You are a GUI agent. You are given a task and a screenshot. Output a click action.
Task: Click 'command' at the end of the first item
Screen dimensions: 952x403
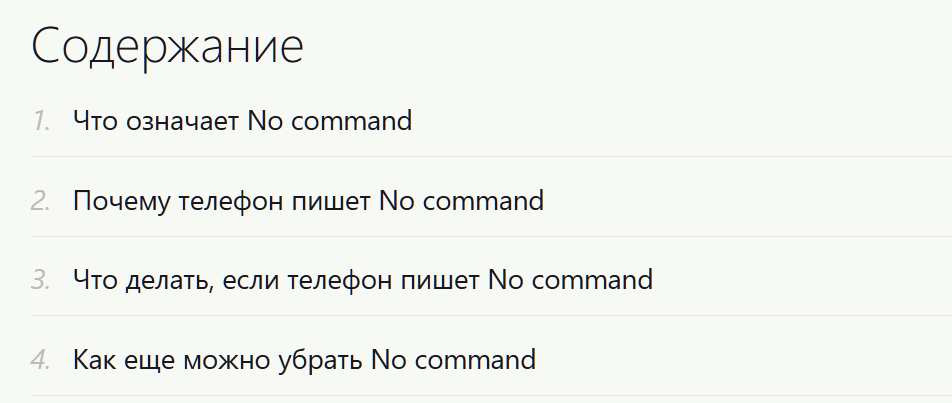pos(352,120)
